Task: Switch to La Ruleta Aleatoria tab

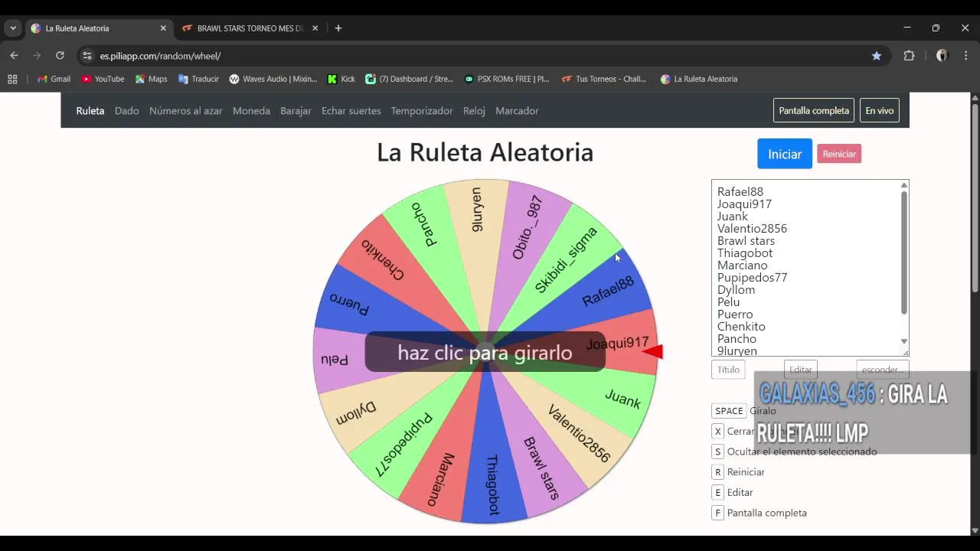Action: pos(98,28)
